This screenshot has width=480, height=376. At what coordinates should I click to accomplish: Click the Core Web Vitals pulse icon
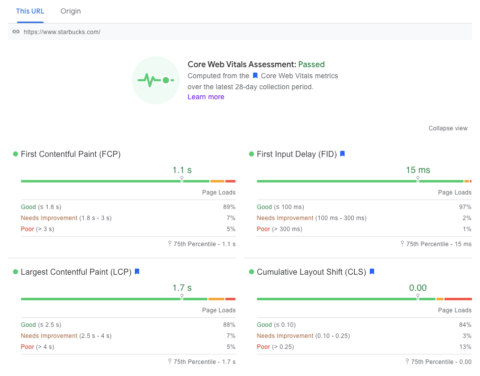click(156, 80)
